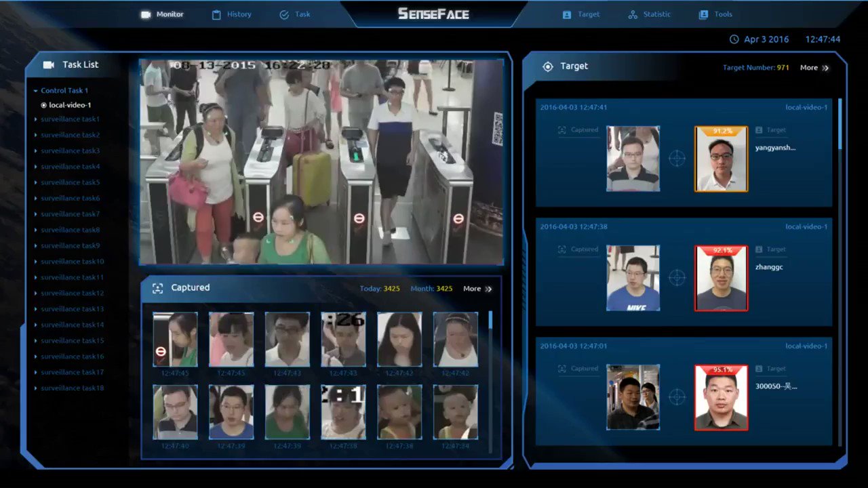This screenshot has height=488, width=868.
Task: Click the Tools icon in the top bar
Action: pos(703,14)
